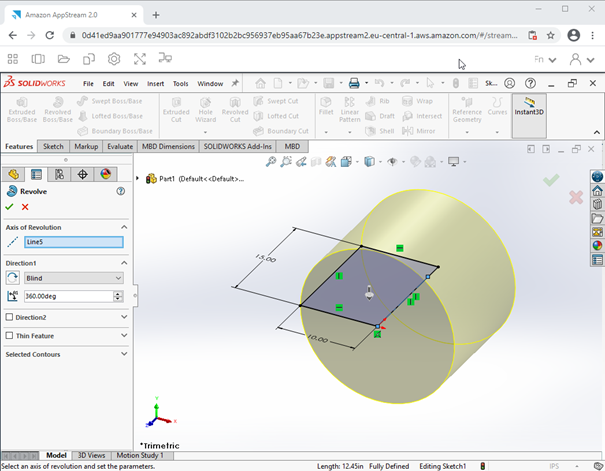Open the Hide/Show Items eye icon
Viewport: 605px width, 471px height.
coord(392,162)
